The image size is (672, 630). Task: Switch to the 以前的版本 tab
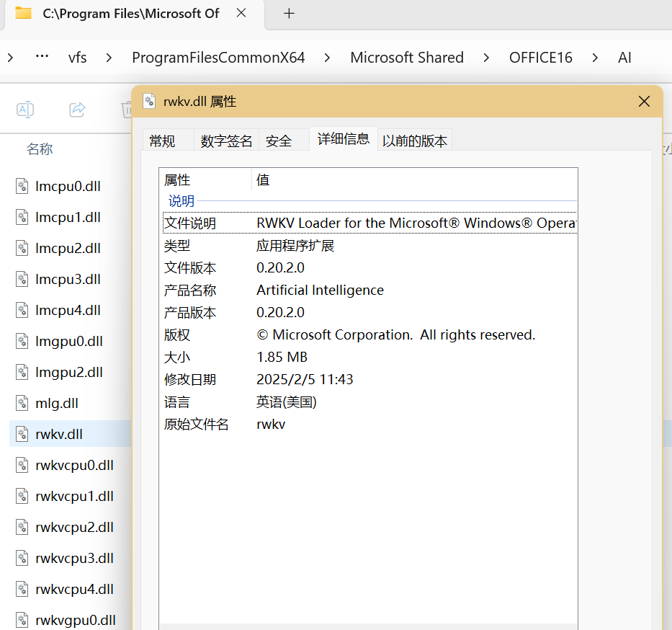coord(414,141)
